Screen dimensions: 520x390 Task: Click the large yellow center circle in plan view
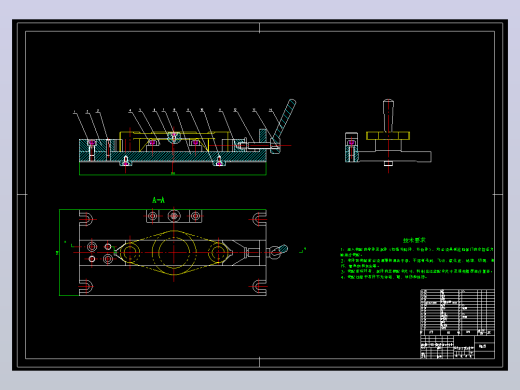(x=174, y=252)
